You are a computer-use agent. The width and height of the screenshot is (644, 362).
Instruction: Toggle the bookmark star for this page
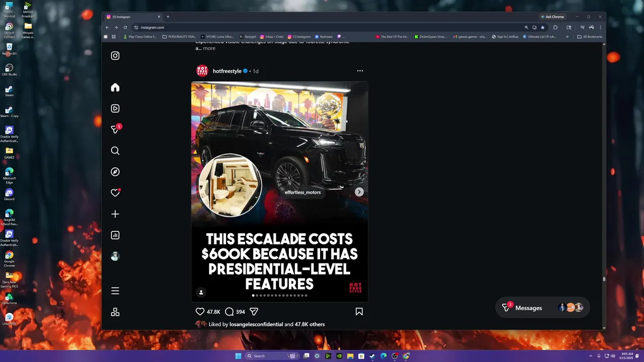pos(542,28)
